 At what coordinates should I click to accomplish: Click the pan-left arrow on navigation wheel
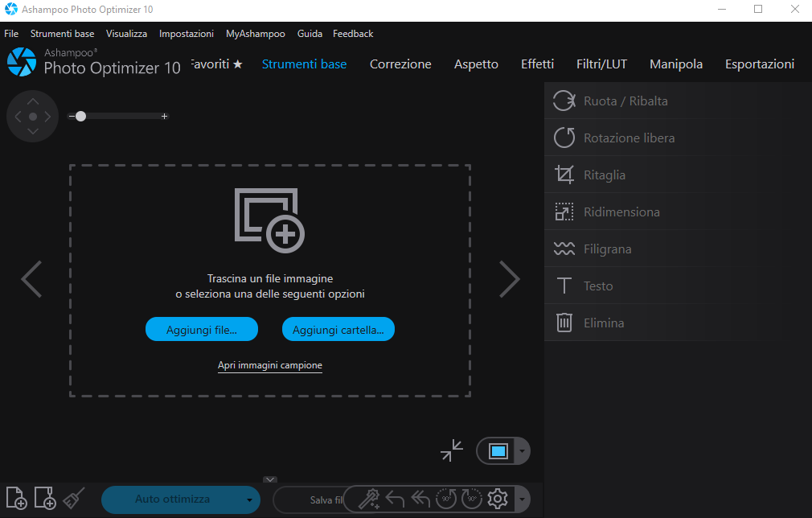point(18,117)
